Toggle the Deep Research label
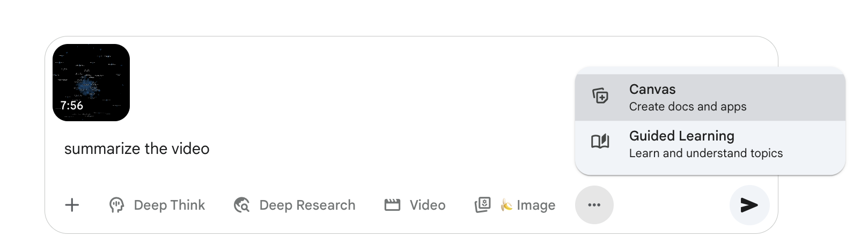The width and height of the screenshot is (868, 251). 307,205
